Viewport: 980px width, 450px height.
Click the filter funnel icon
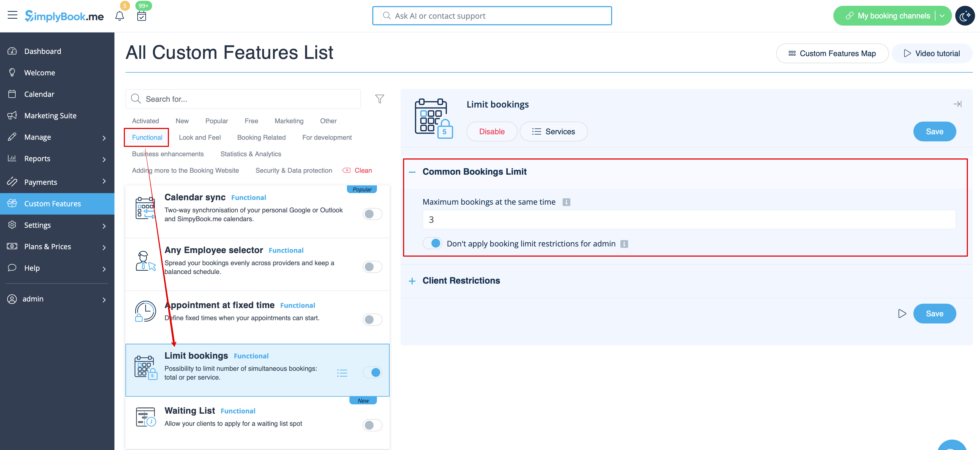coord(379,99)
